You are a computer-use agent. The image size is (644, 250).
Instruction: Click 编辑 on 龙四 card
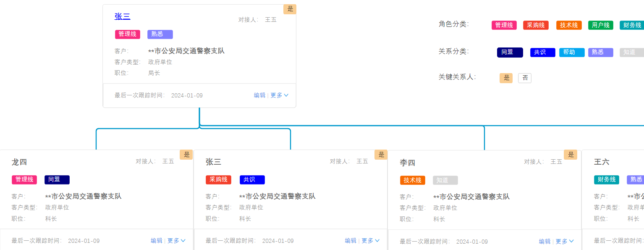pos(157,241)
